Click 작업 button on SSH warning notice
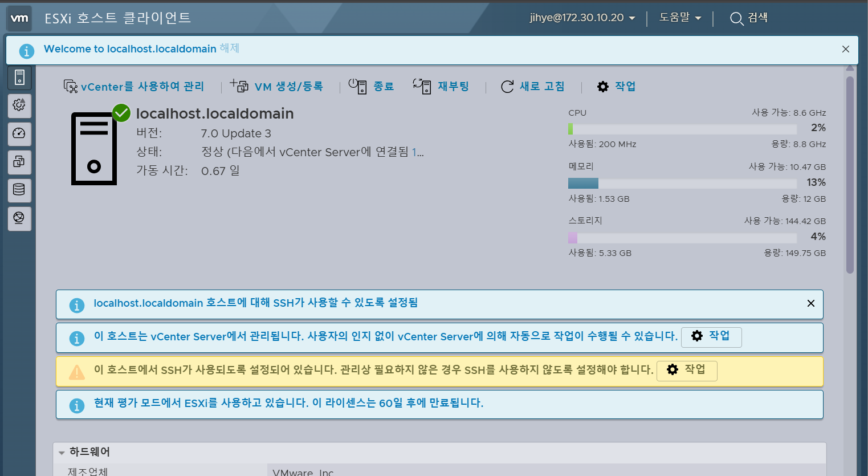The width and height of the screenshot is (868, 476). [x=687, y=370]
